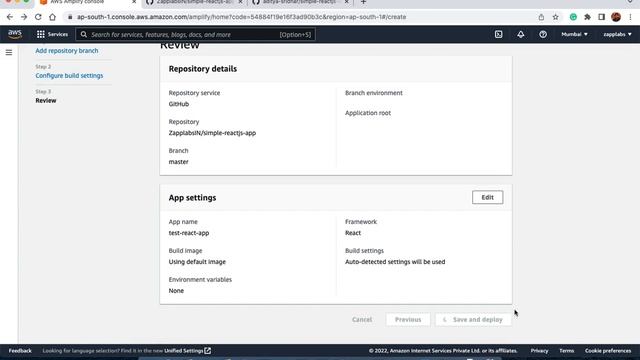Image resolution: width=640 pixels, height=360 pixels.
Task: Click the Repository details heading
Action: [202, 69]
